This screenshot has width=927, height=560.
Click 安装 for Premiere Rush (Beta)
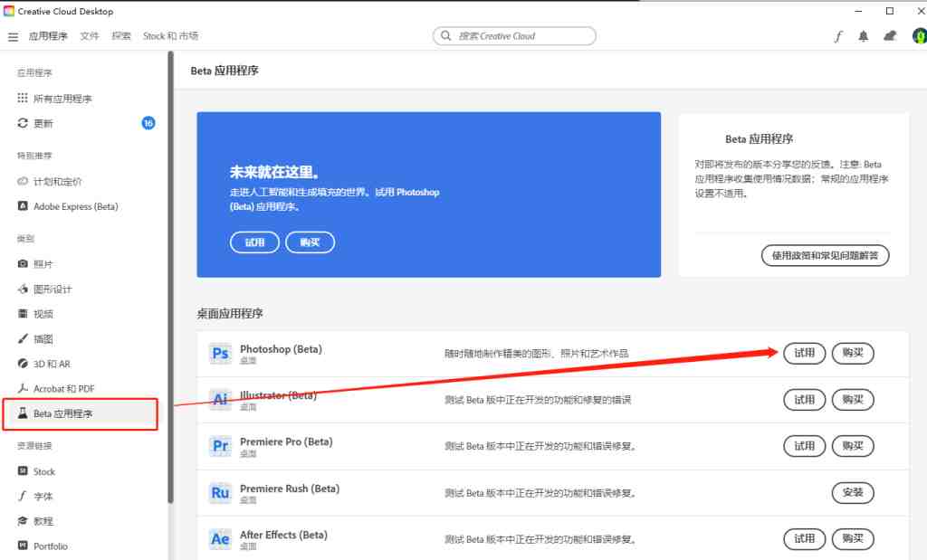(852, 493)
